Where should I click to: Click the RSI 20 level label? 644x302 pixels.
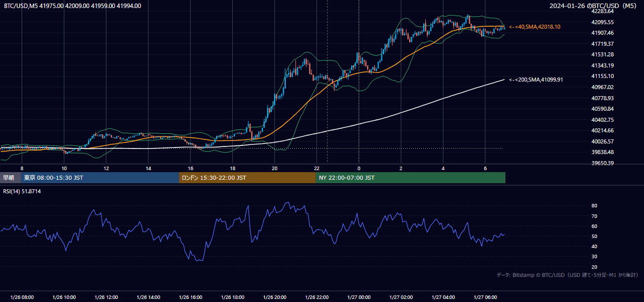594,267
